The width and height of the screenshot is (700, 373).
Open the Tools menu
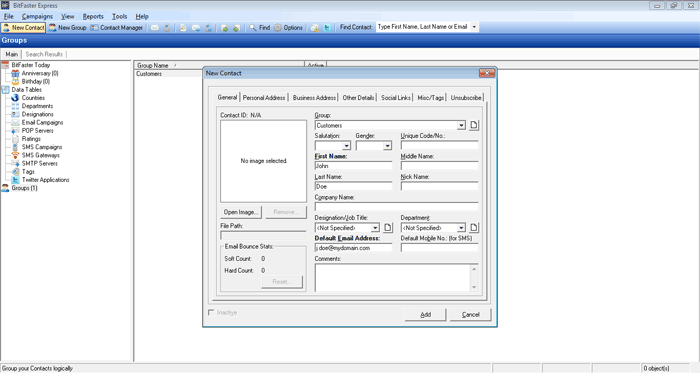(x=119, y=17)
